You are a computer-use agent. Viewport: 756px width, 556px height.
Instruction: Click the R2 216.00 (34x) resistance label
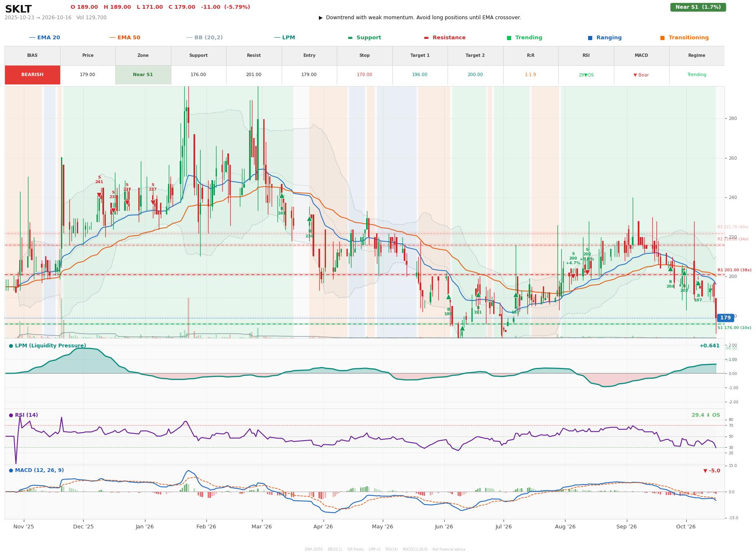click(x=733, y=239)
